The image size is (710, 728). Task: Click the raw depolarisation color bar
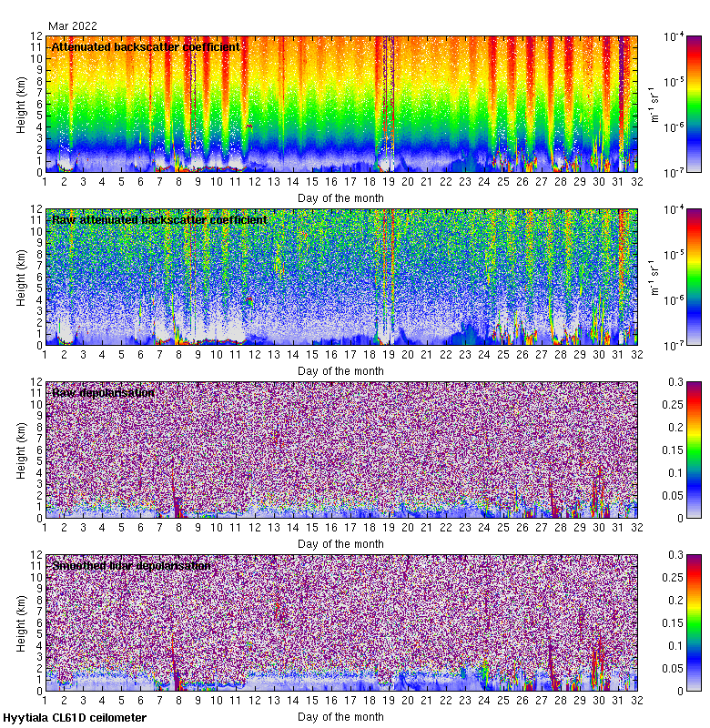click(x=694, y=450)
